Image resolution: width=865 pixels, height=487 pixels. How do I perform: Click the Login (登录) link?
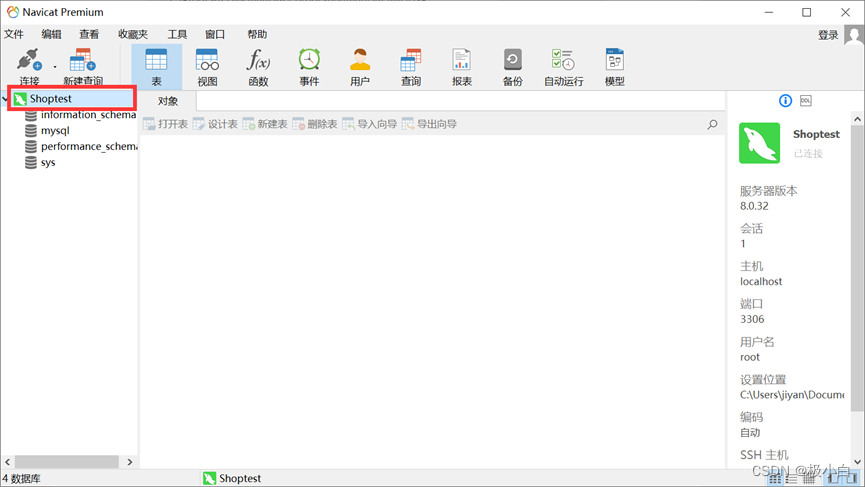pos(827,35)
